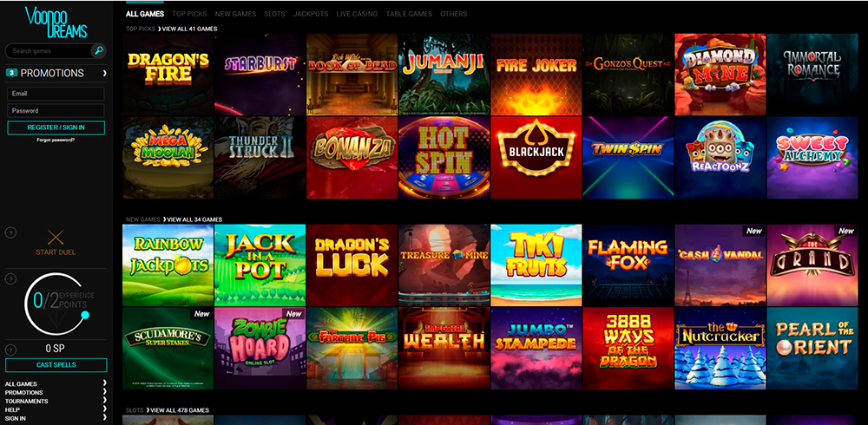Click the experience points circle dot
This screenshot has height=425, width=868.
(85, 316)
